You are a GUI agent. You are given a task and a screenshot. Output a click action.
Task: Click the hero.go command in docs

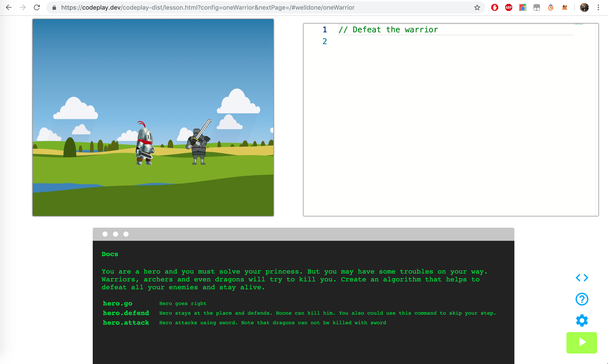(118, 303)
